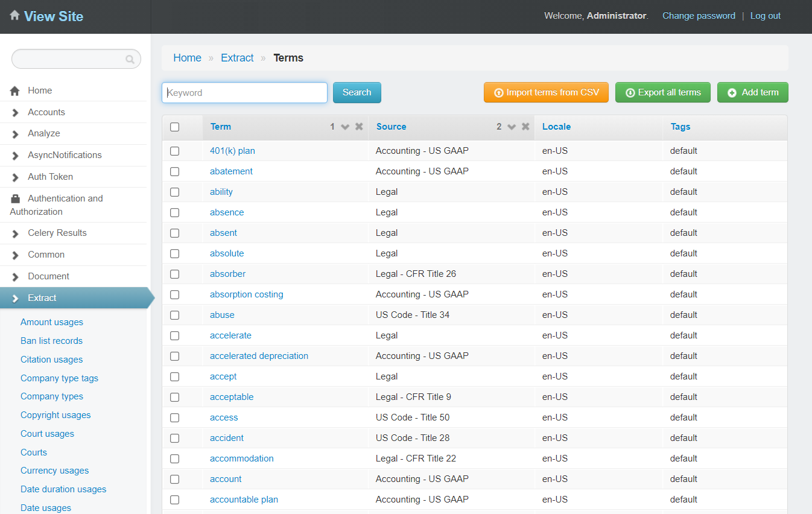Expand the Celery Results section
This screenshot has width=812, height=514.
click(73, 233)
